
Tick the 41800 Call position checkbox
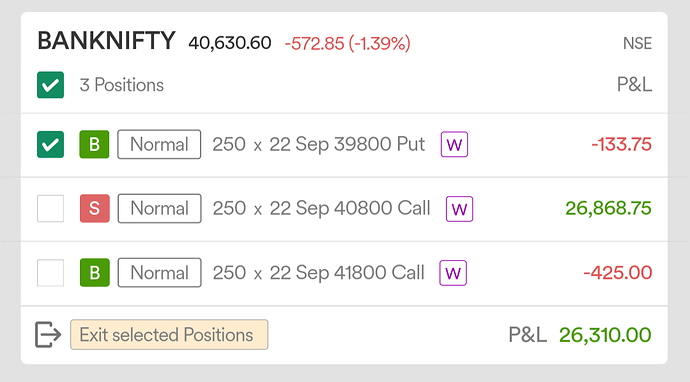coord(50,272)
